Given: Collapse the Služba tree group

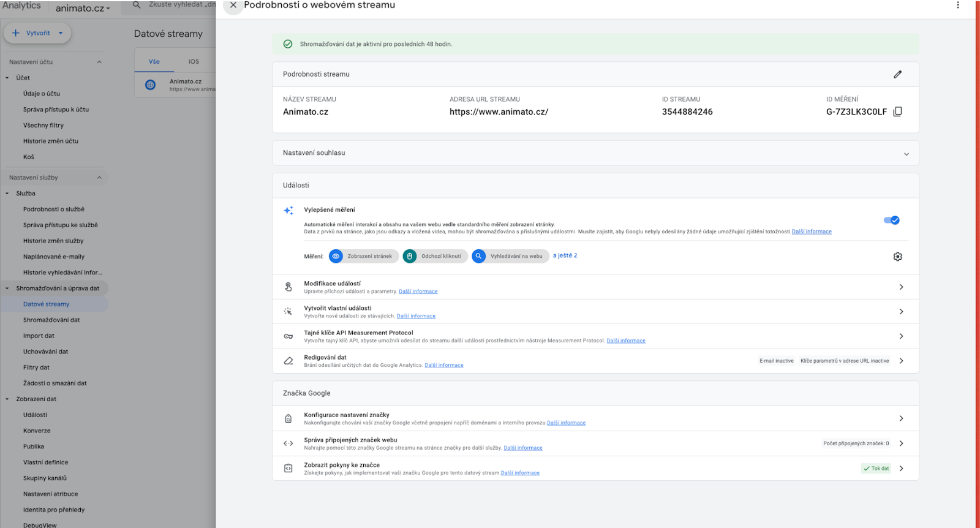Looking at the screenshot, I should pyautogui.click(x=7, y=194).
